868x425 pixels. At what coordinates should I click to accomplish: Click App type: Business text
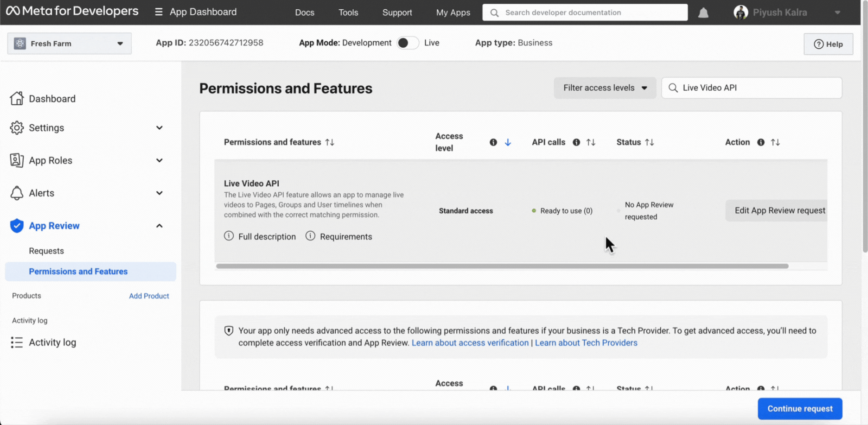[x=514, y=43]
